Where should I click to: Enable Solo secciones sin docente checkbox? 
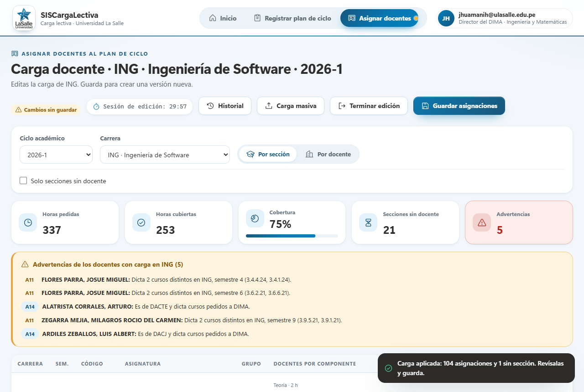pyautogui.click(x=23, y=181)
